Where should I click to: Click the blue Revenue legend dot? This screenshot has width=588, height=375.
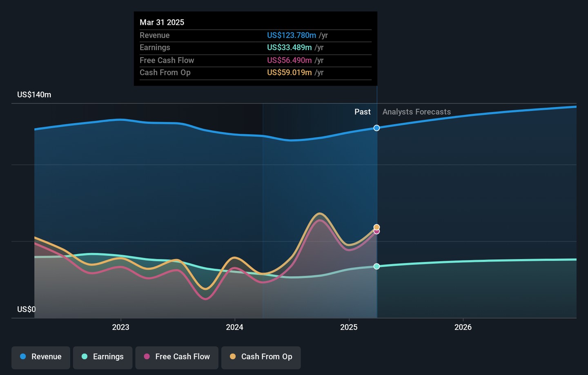23,357
